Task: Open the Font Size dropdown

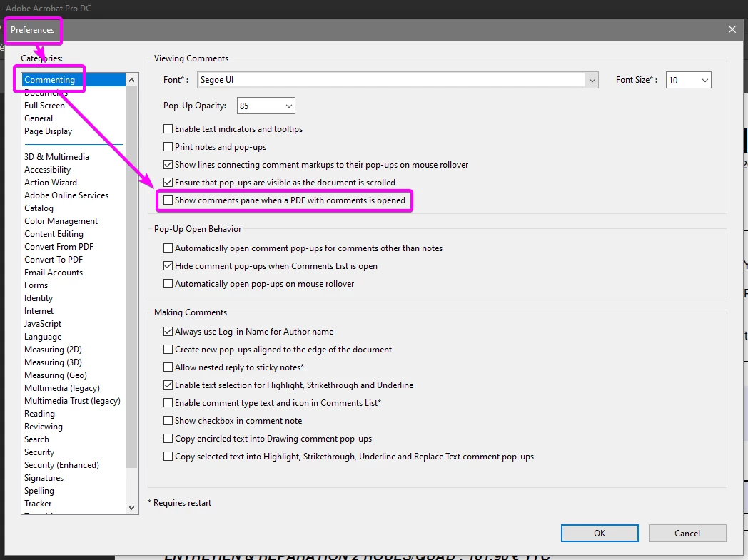Action: [688, 80]
